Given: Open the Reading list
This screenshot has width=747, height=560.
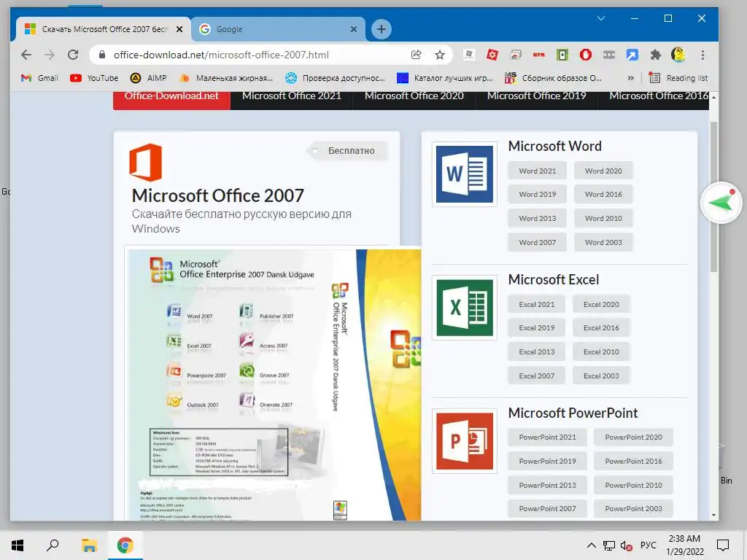Looking at the screenshot, I should 678,77.
